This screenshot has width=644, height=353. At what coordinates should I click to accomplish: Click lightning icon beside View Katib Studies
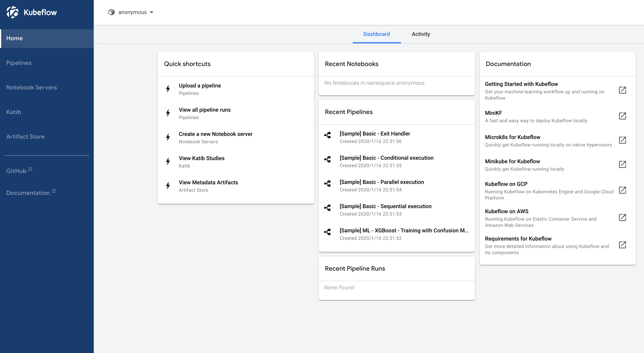coord(168,161)
